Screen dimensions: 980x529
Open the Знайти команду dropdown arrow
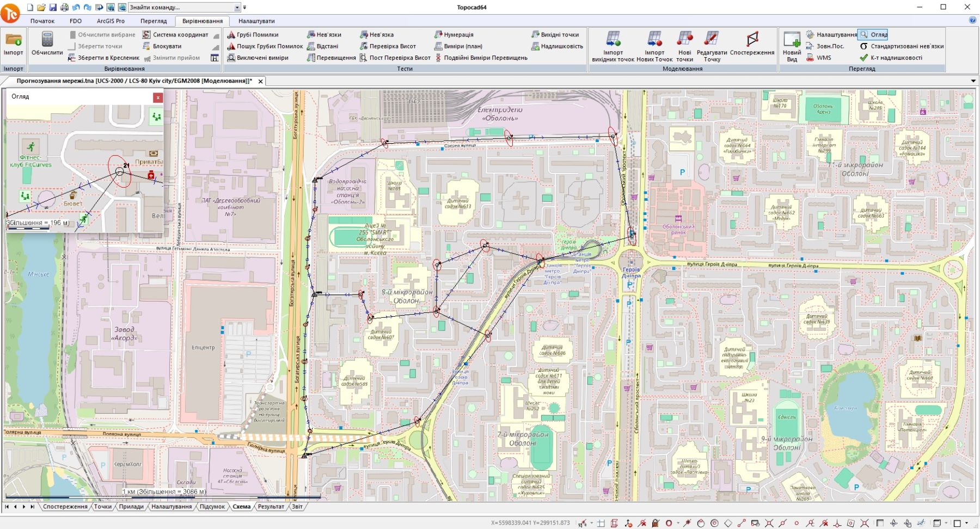click(x=237, y=8)
